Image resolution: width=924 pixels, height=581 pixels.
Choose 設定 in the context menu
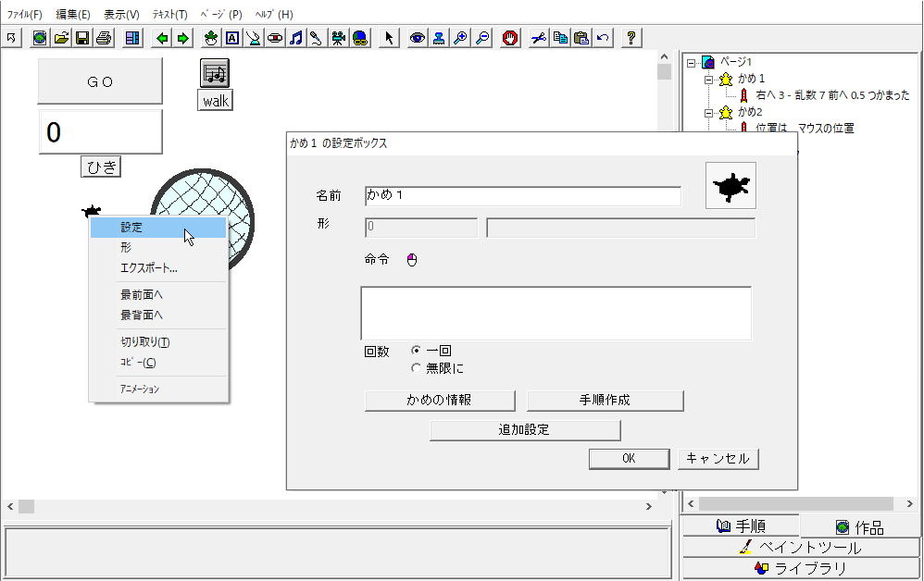point(158,228)
